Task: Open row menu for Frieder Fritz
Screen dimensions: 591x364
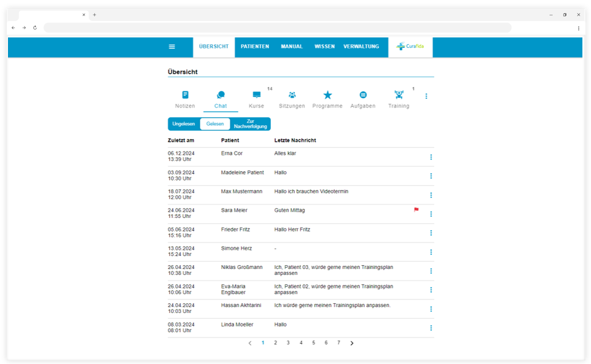Action: pyautogui.click(x=431, y=233)
